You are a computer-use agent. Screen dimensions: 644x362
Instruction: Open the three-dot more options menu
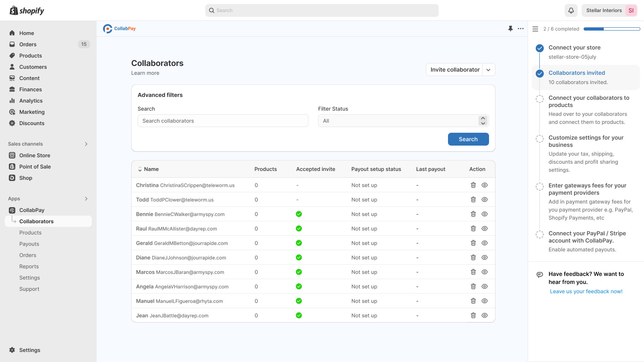pos(521,29)
